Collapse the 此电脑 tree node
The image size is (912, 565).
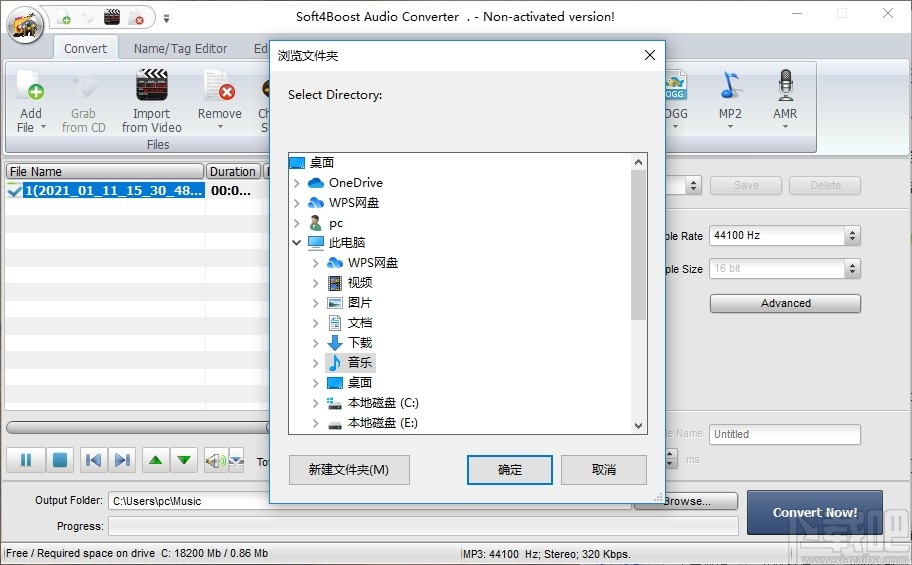(x=297, y=243)
